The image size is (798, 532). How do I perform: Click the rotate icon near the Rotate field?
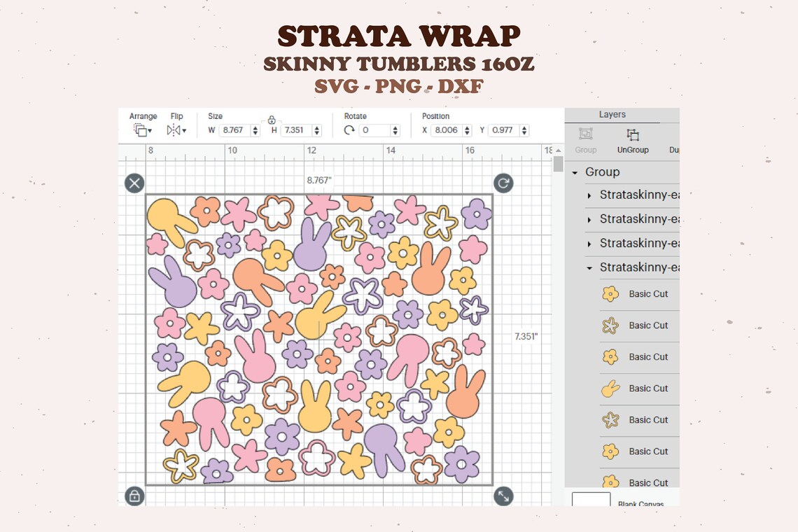[x=349, y=130]
